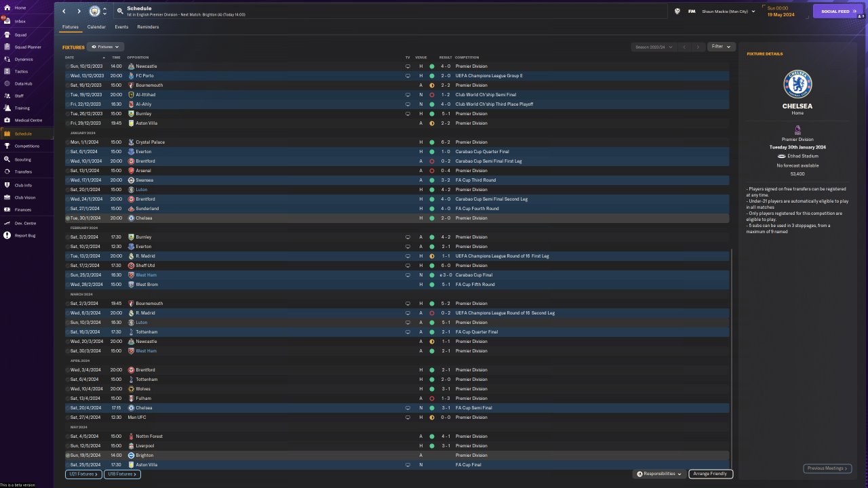The height and width of the screenshot is (488, 868).
Task: Go back with the left navigation arrow
Action: [64, 12]
